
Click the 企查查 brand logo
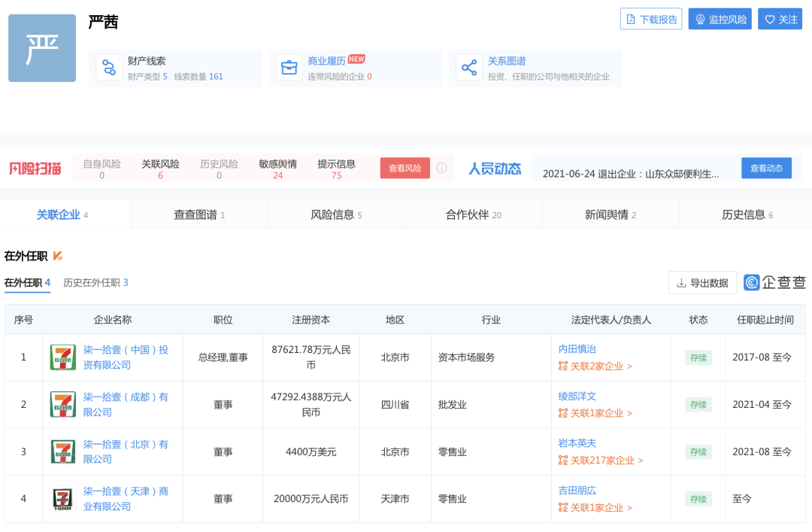[x=774, y=282]
